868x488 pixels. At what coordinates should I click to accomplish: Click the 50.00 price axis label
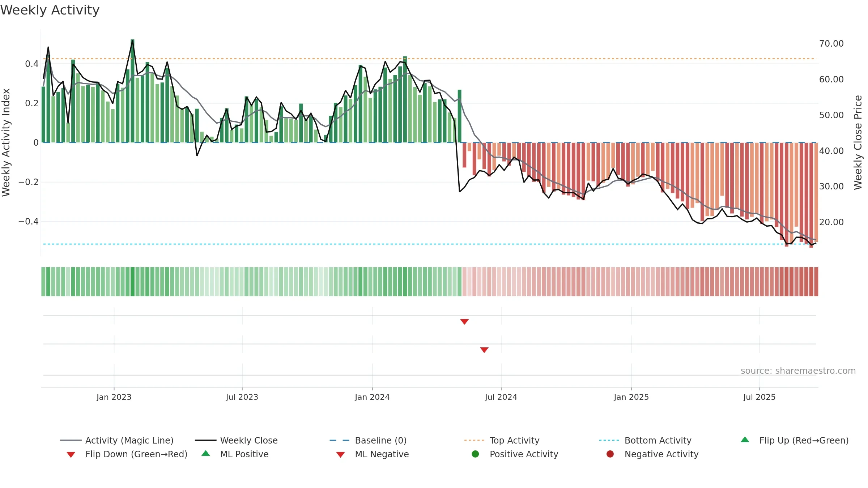pos(831,115)
